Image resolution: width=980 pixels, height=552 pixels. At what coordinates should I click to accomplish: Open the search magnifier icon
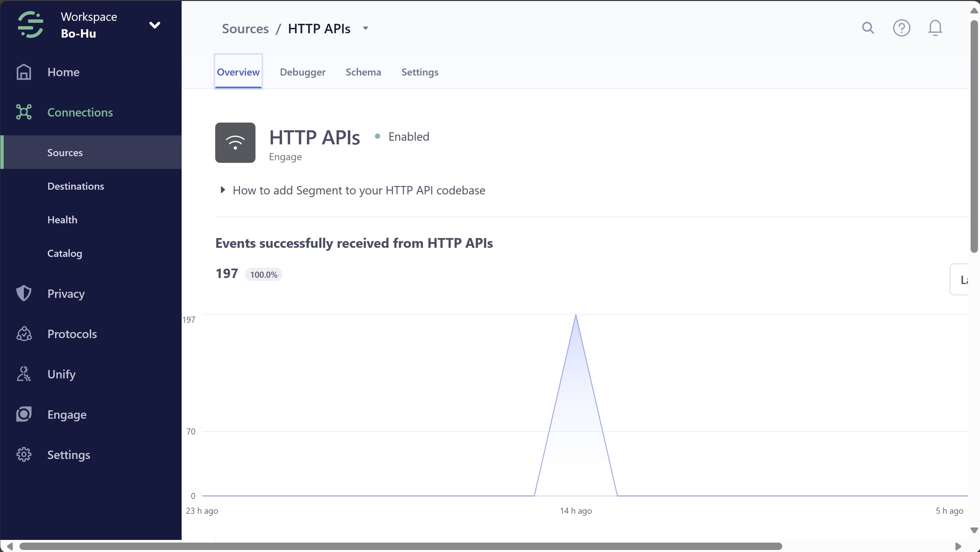coord(868,28)
